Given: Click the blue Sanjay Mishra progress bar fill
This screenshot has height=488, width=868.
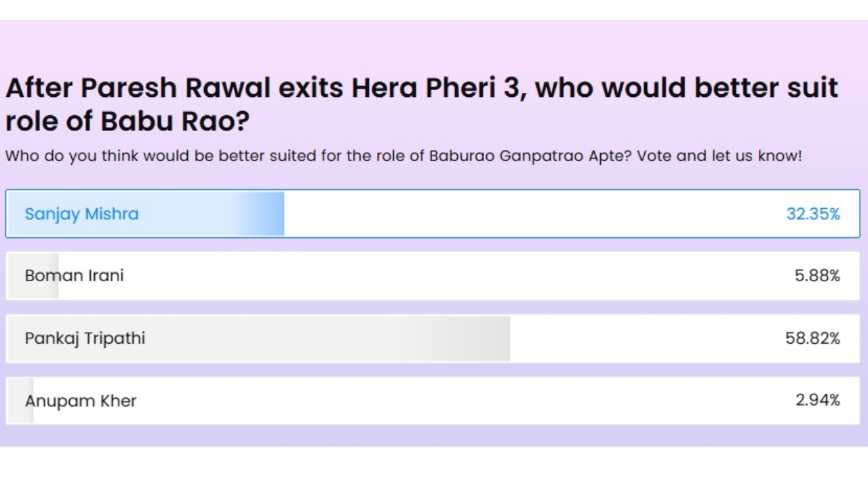Looking at the screenshot, I should [145, 213].
